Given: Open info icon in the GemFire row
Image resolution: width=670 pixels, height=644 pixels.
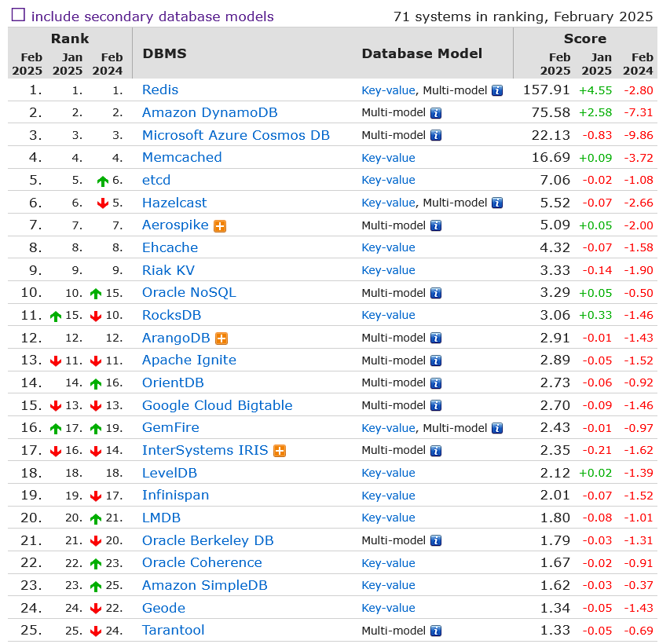Looking at the screenshot, I should click(497, 428).
